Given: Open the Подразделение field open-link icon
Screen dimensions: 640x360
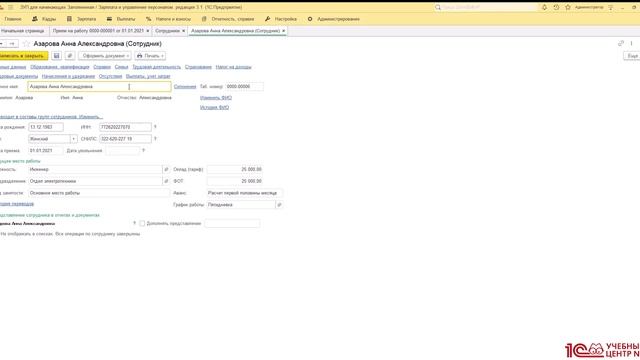Looking at the screenshot, I should (166, 181).
